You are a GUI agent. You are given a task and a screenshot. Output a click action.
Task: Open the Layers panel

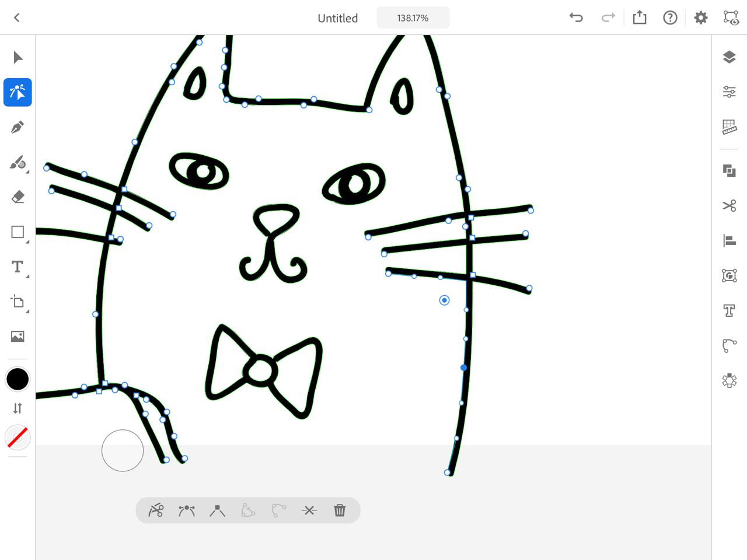[x=729, y=57]
